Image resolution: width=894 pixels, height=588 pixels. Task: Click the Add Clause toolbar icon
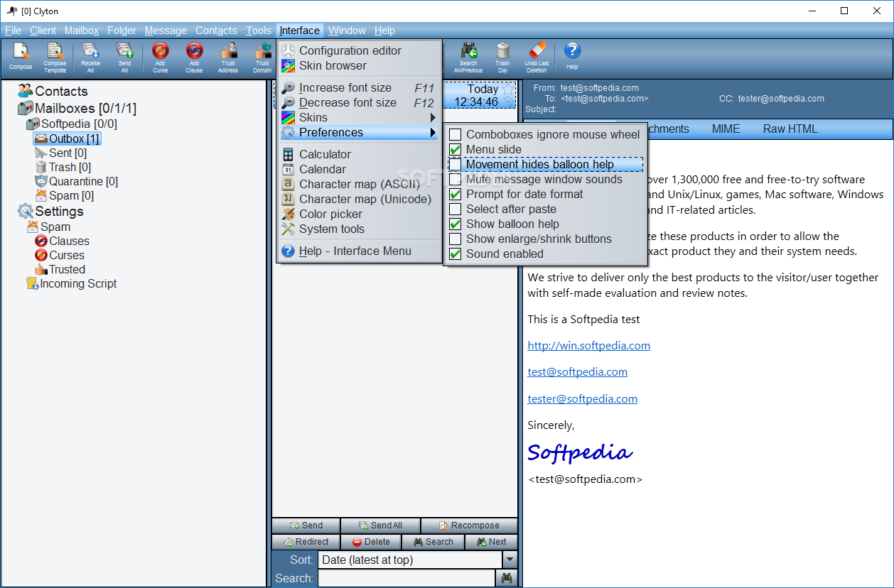(x=194, y=58)
